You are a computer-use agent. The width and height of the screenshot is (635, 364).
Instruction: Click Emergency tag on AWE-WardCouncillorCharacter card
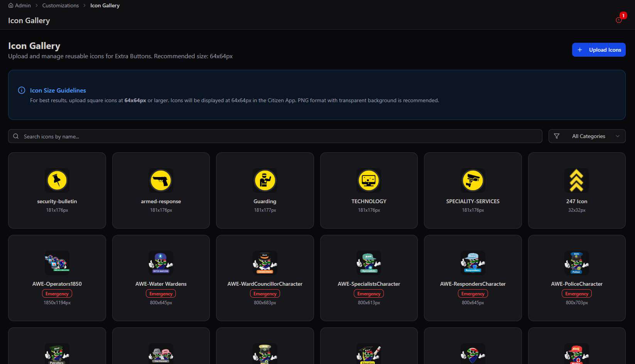(265, 294)
